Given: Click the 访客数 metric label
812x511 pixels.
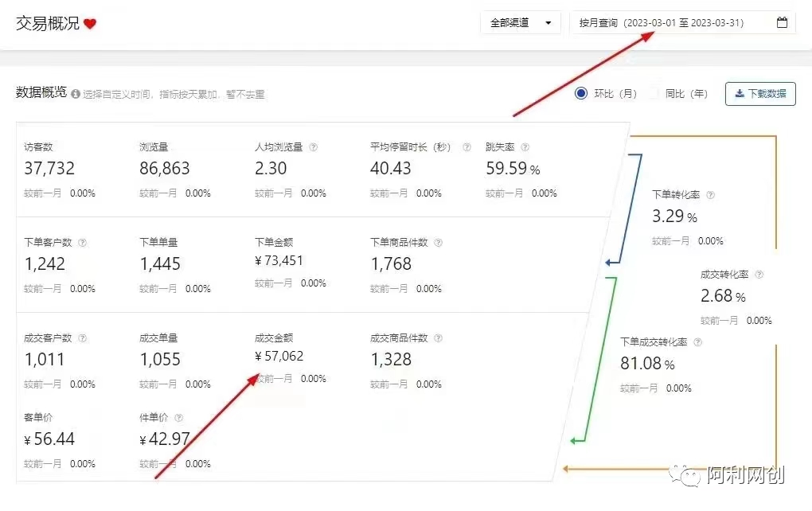Looking at the screenshot, I should pos(38,147).
